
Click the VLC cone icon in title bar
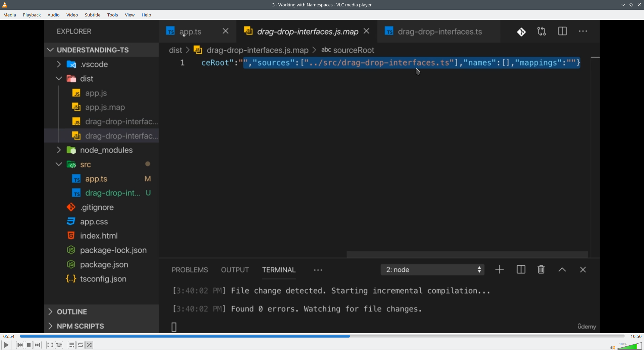(x=5, y=5)
